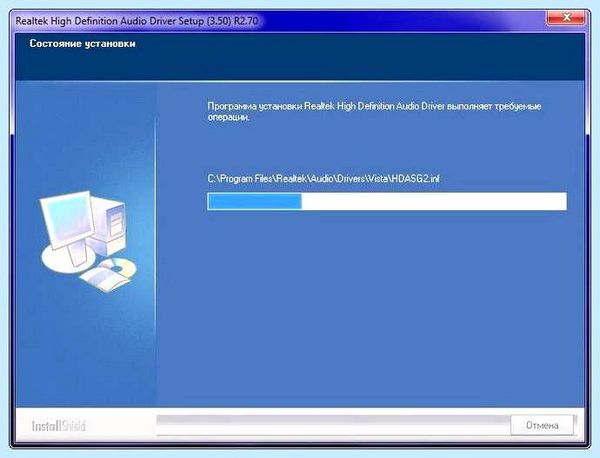Close the Realtek Audio Driver Setup window

566,18
